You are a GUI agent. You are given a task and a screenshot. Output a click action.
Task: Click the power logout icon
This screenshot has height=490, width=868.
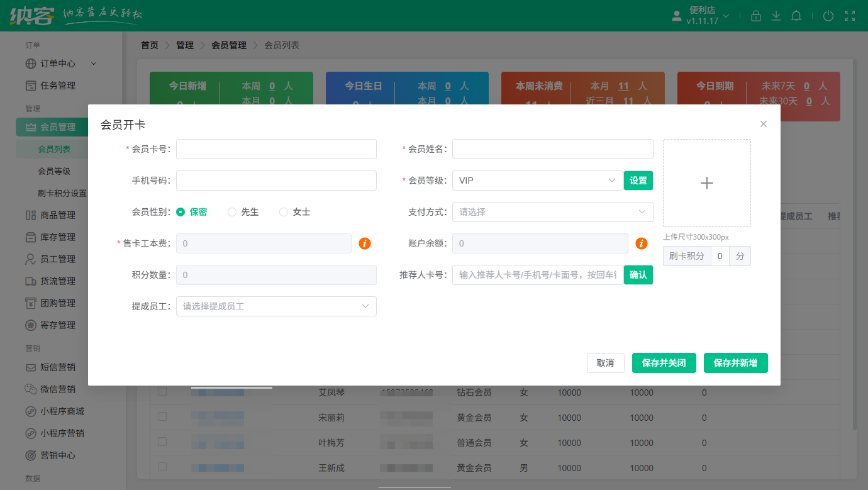click(828, 16)
